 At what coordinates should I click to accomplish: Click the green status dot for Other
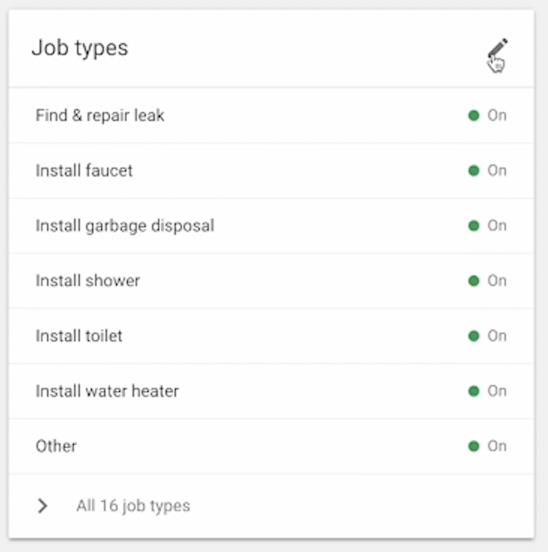tap(474, 446)
